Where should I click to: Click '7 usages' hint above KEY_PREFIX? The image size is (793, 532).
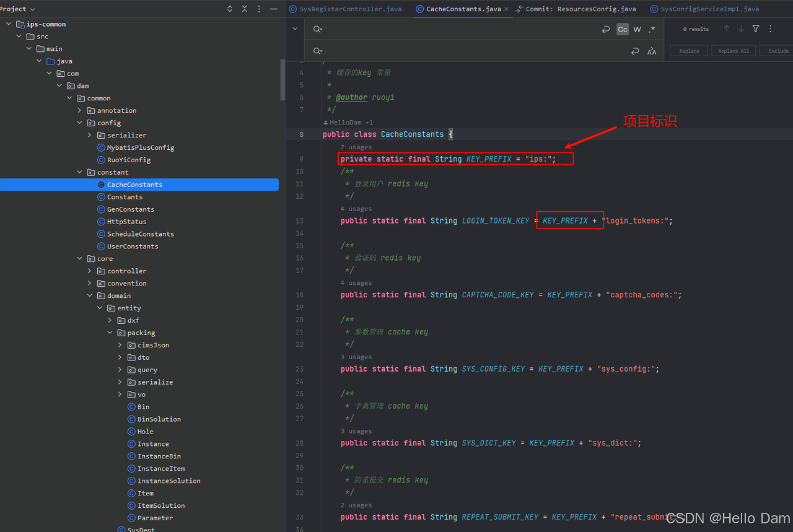point(356,147)
